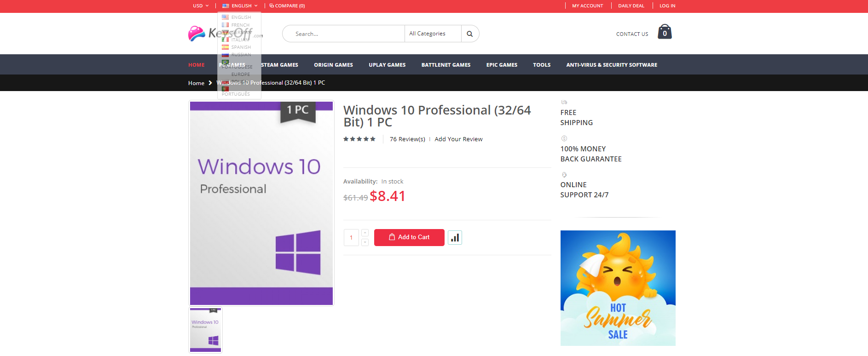This screenshot has height=356, width=868.
Task: Click the red Add to Cart button
Action: [x=409, y=237]
